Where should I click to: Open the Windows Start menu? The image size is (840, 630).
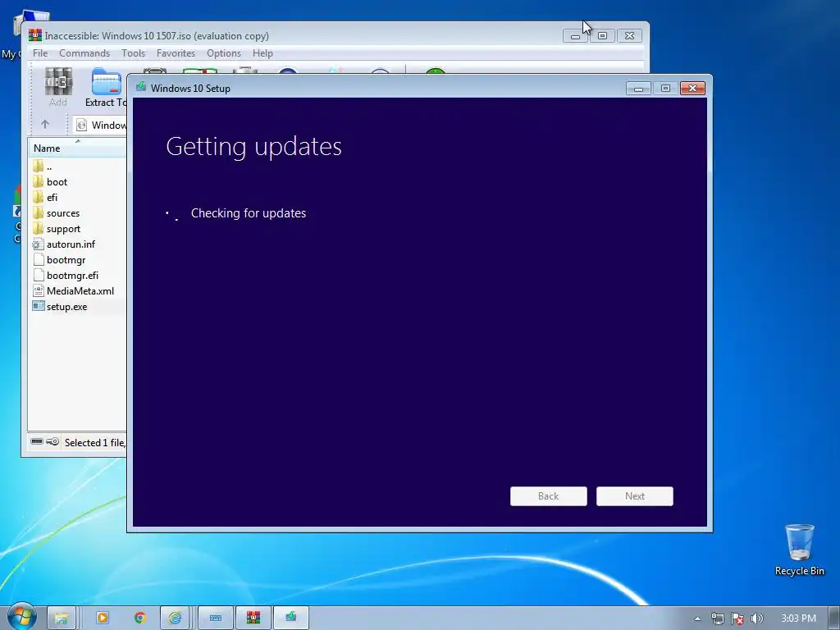(x=22, y=617)
